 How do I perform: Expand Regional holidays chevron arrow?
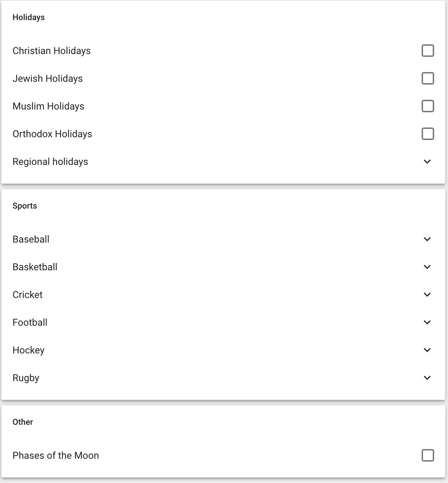pos(427,161)
